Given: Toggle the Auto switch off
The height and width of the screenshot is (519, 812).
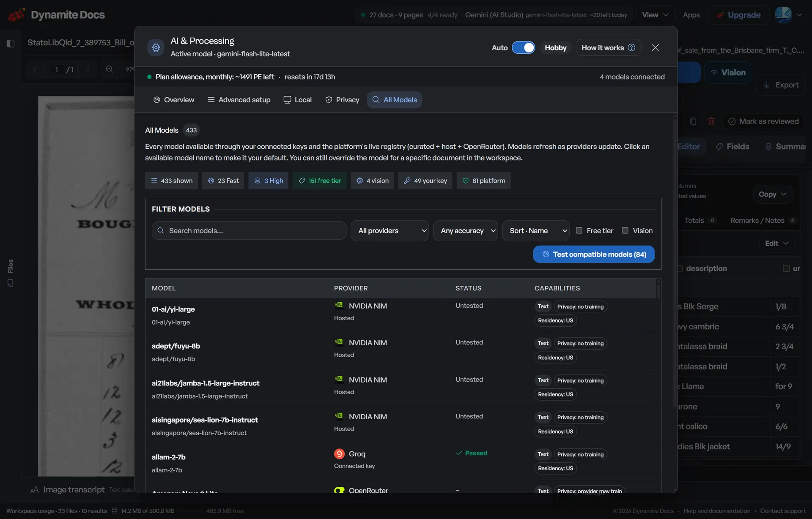Looking at the screenshot, I should pyautogui.click(x=523, y=48).
